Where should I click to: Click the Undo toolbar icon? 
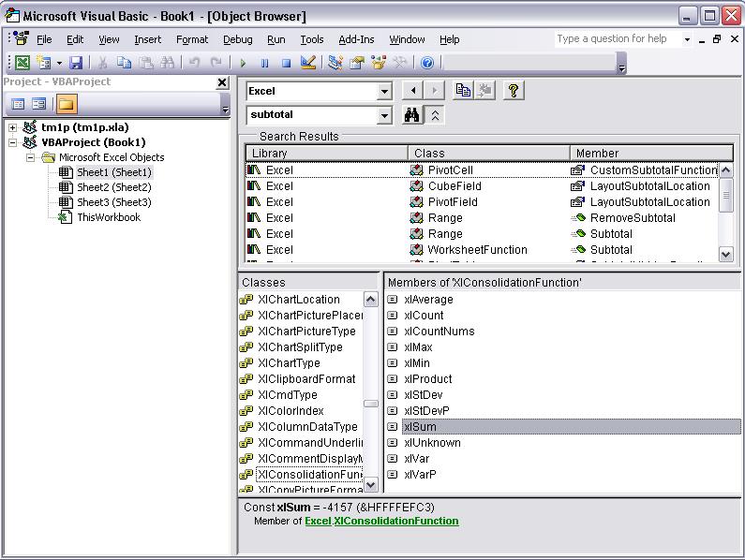click(194, 62)
